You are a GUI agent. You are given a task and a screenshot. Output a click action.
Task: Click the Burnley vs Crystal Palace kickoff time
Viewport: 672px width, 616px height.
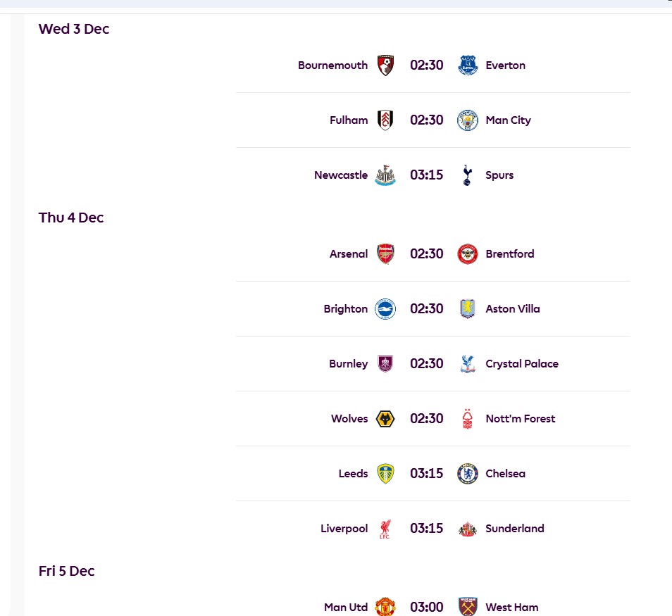[426, 363]
